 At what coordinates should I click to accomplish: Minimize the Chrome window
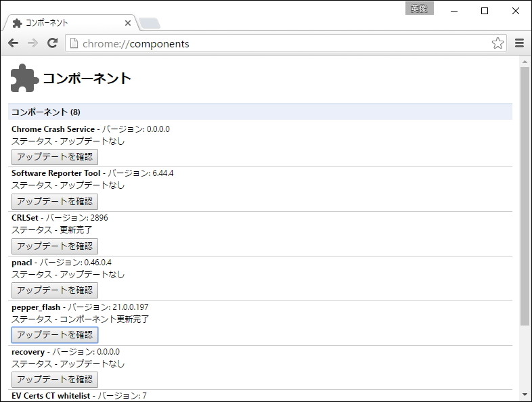click(x=454, y=11)
